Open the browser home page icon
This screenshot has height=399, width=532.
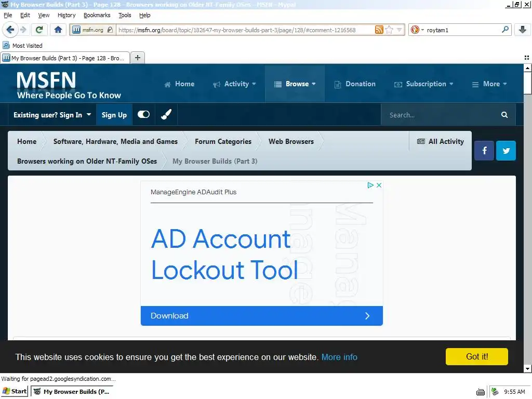coord(58,30)
